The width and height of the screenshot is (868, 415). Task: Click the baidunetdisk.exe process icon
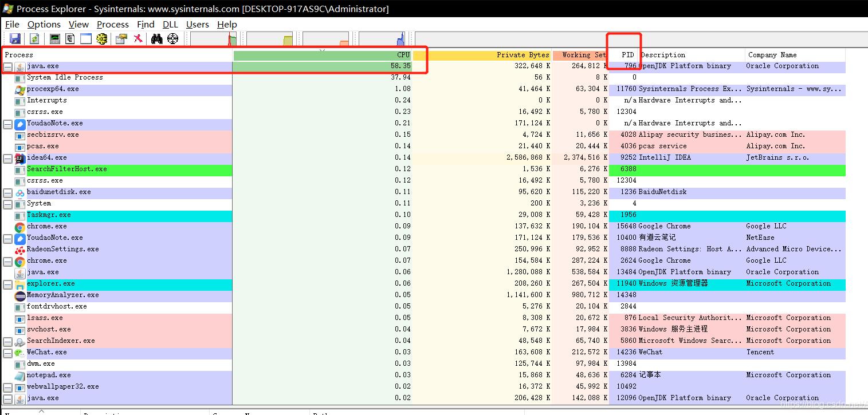click(x=20, y=192)
